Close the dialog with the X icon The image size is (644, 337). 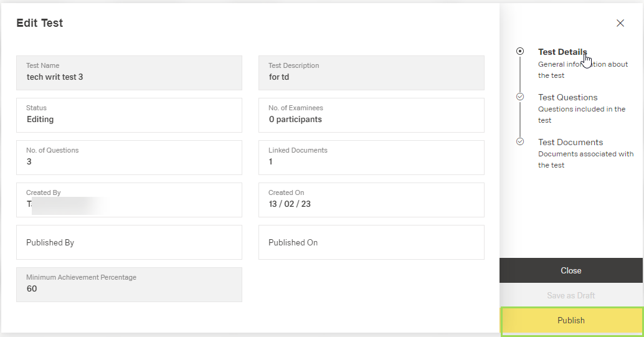tap(620, 23)
